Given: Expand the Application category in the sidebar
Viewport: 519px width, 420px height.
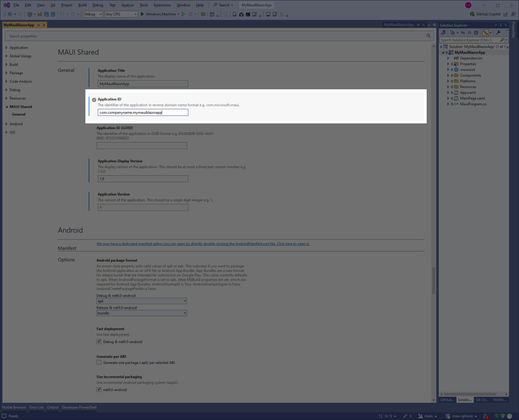Looking at the screenshot, I should click(x=6, y=48).
